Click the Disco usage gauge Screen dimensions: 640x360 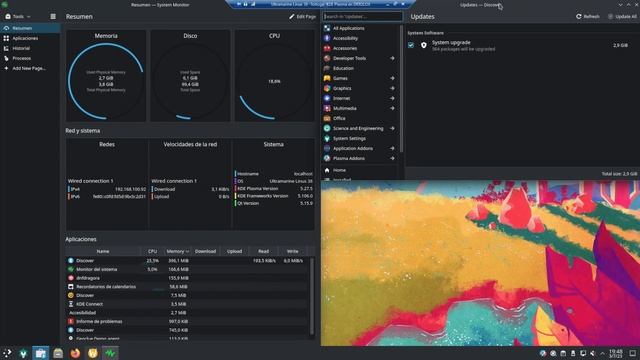click(x=190, y=81)
